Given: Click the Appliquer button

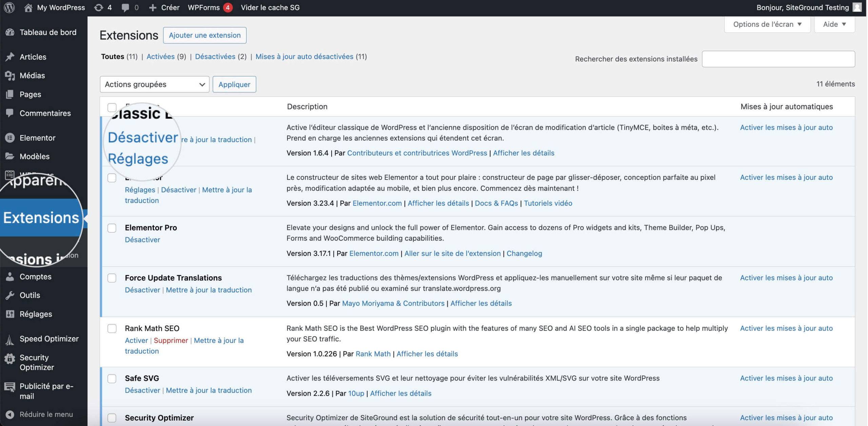Looking at the screenshot, I should [x=234, y=84].
